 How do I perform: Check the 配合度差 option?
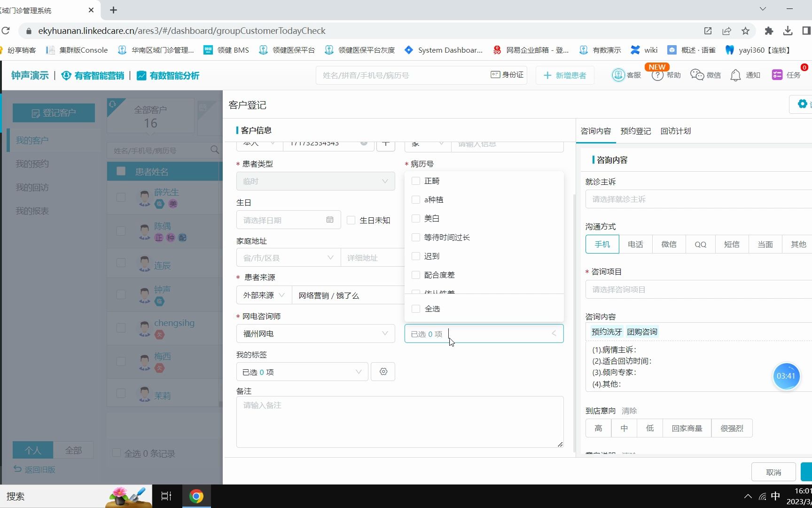pos(416,275)
